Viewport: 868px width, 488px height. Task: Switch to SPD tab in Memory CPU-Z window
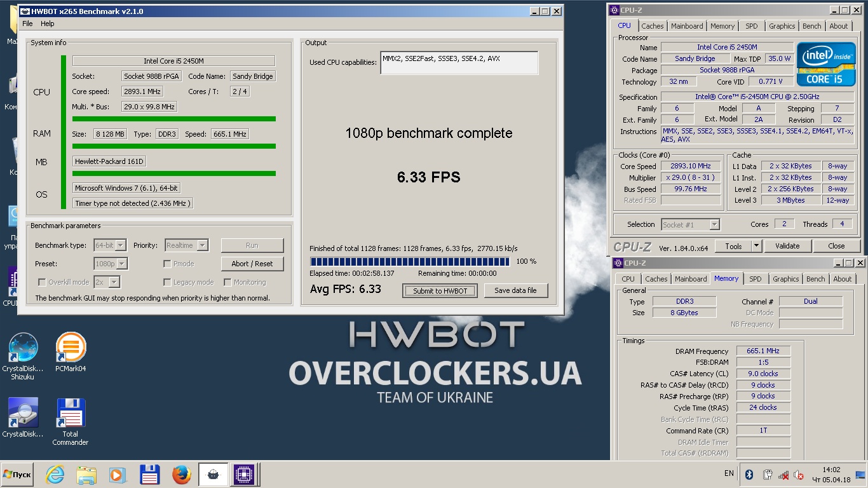756,279
